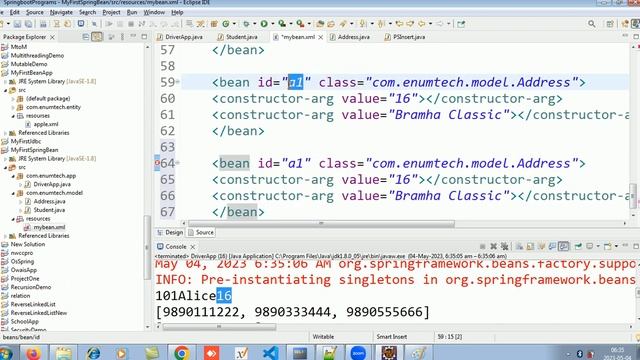Expand MyFirstSpringBean Referenced Libraries node

coord(6,236)
